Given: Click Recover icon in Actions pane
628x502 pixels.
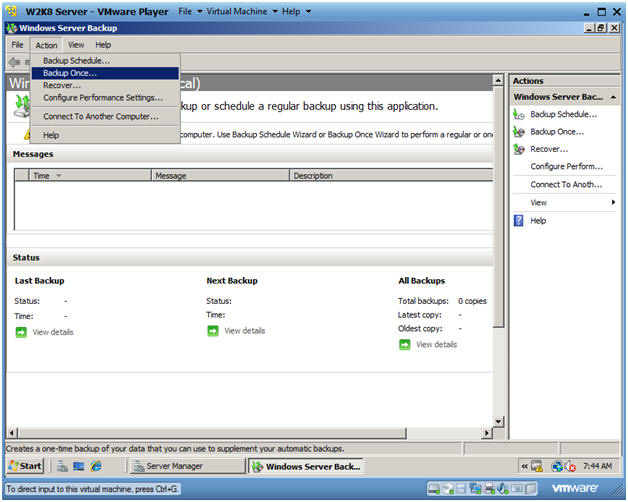Looking at the screenshot, I should click(519, 149).
